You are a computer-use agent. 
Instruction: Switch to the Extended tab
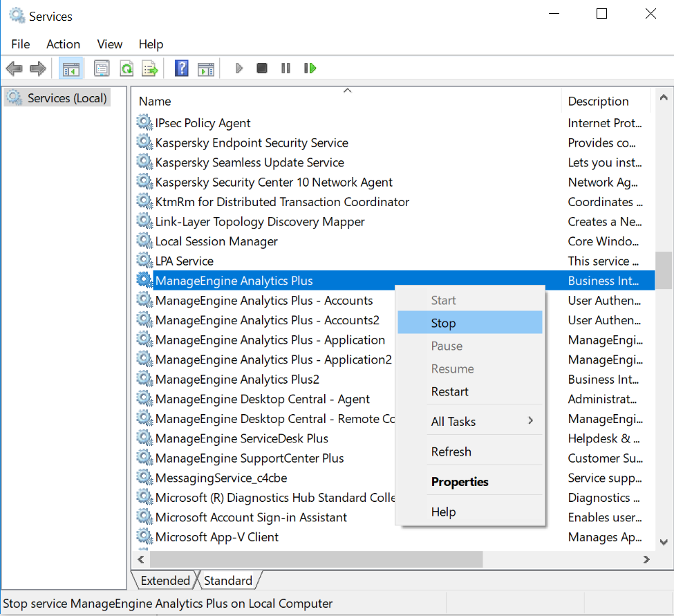165,580
